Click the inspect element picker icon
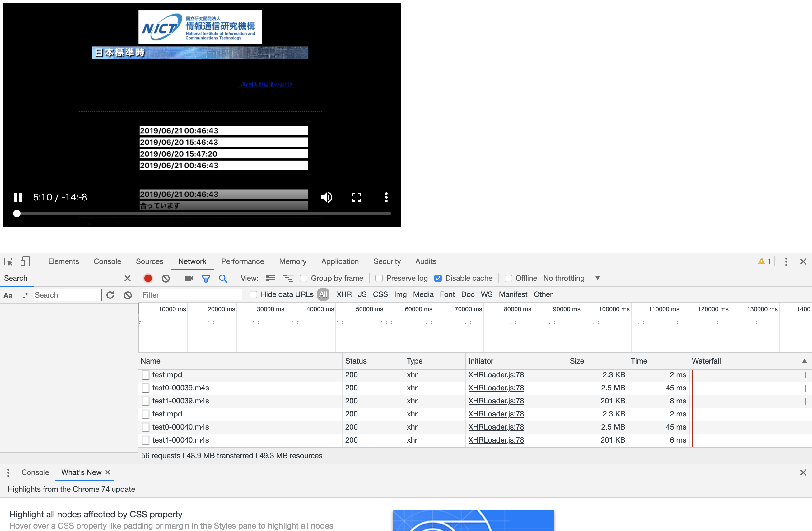 [9, 261]
